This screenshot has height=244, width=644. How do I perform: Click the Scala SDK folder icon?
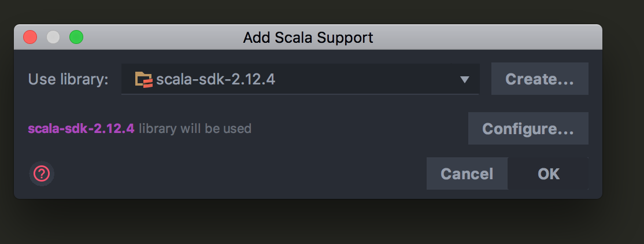(143, 79)
